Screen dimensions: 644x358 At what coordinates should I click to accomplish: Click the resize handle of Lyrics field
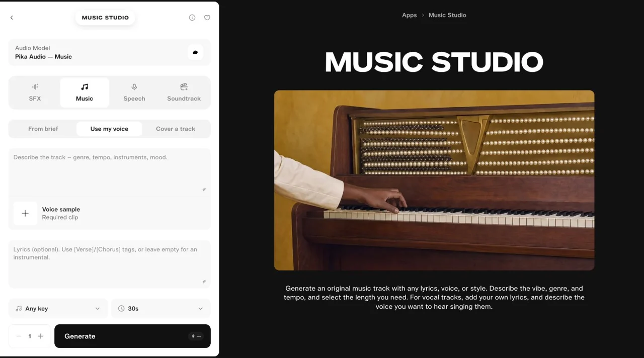click(x=204, y=282)
